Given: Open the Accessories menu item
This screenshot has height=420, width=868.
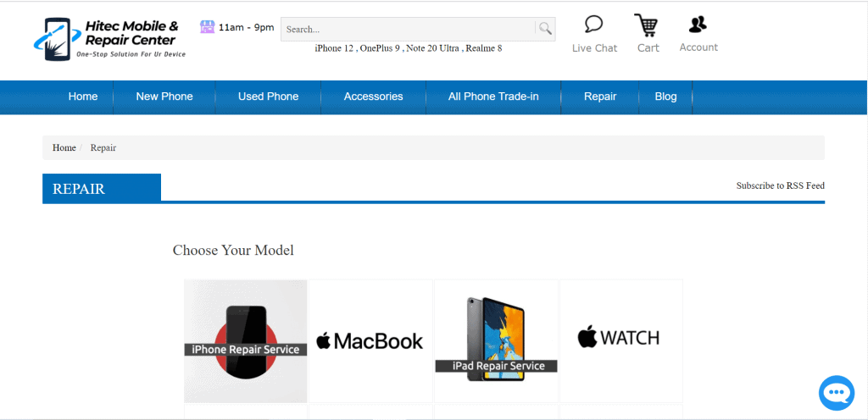Looking at the screenshot, I should point(374,97).
